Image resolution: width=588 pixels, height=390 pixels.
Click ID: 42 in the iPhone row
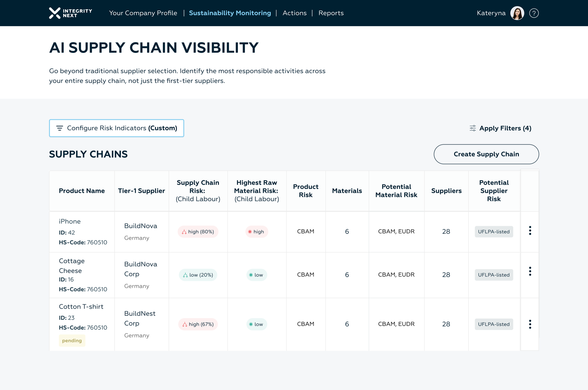(67, 233)
